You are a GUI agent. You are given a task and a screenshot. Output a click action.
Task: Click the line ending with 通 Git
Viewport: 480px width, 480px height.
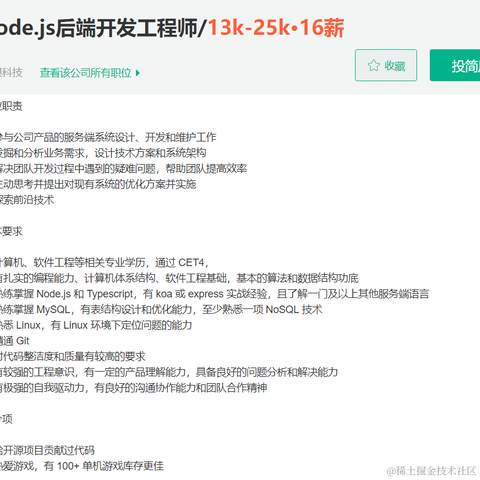pyautogui.click(x=15, y=341)
